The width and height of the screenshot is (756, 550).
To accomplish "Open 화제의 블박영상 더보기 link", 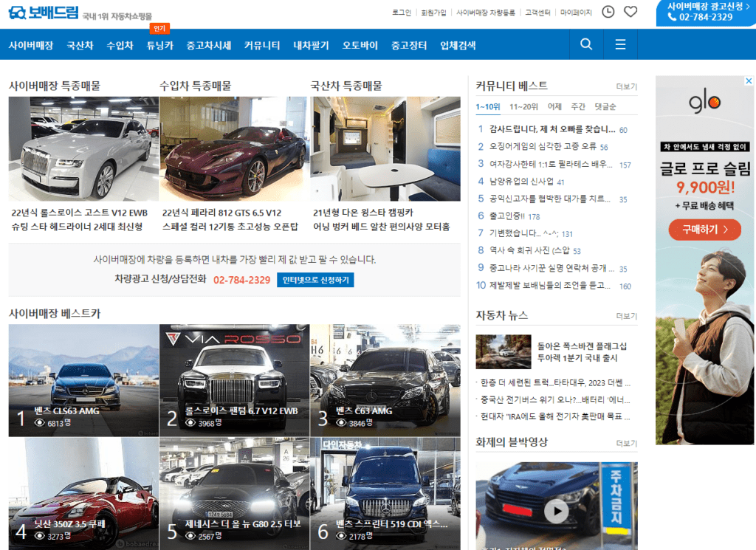I will [626, 444].
